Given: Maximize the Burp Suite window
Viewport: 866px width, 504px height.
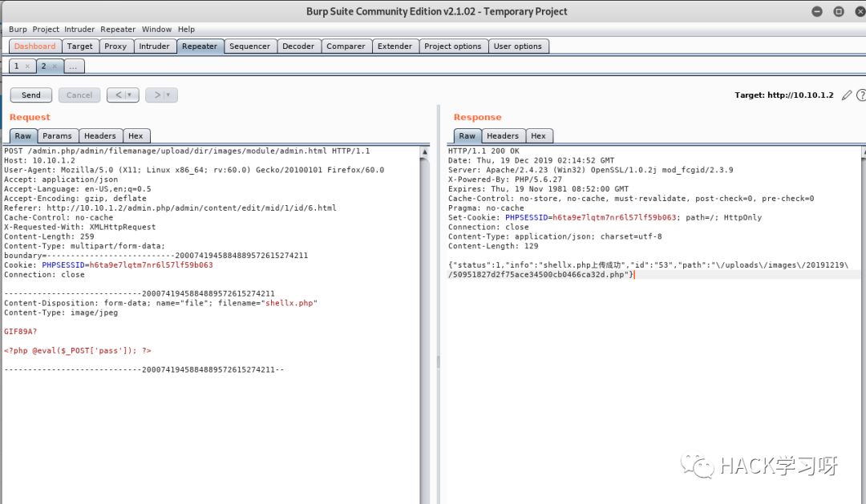Looking at the screenshot, I should [x=839, y=11].
